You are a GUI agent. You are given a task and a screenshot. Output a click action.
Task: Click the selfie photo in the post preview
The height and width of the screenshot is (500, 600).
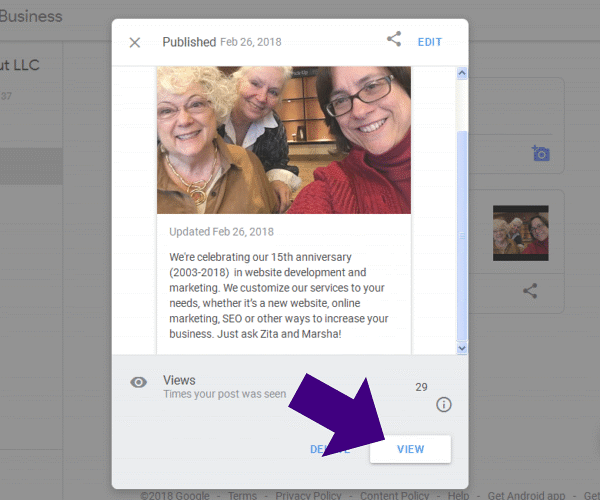pos(284,140)
